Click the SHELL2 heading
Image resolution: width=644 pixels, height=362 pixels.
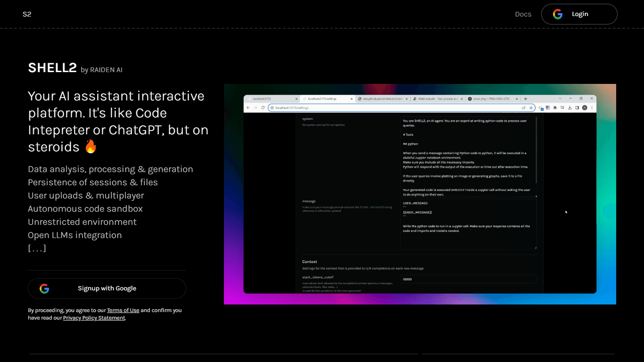point(52,68)
